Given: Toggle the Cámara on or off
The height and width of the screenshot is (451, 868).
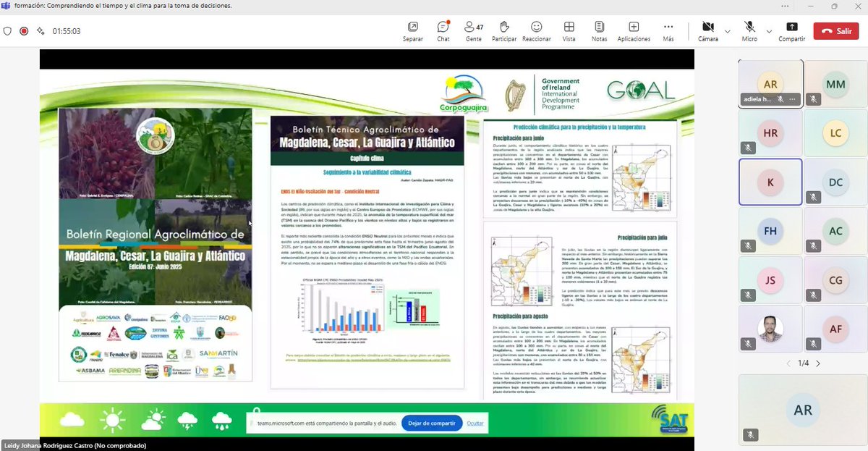Looking at the screenshot, I should click(x=707, y=31).
